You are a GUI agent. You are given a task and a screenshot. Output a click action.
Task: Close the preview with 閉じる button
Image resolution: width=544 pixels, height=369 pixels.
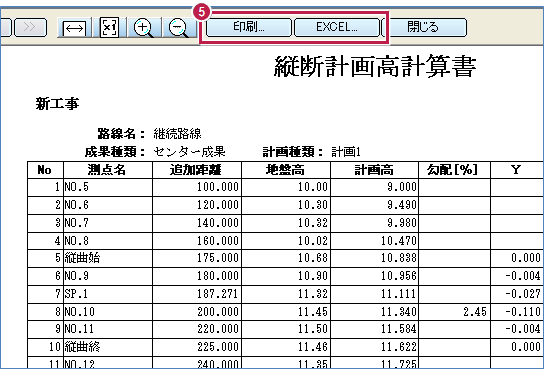pos(424,27)
